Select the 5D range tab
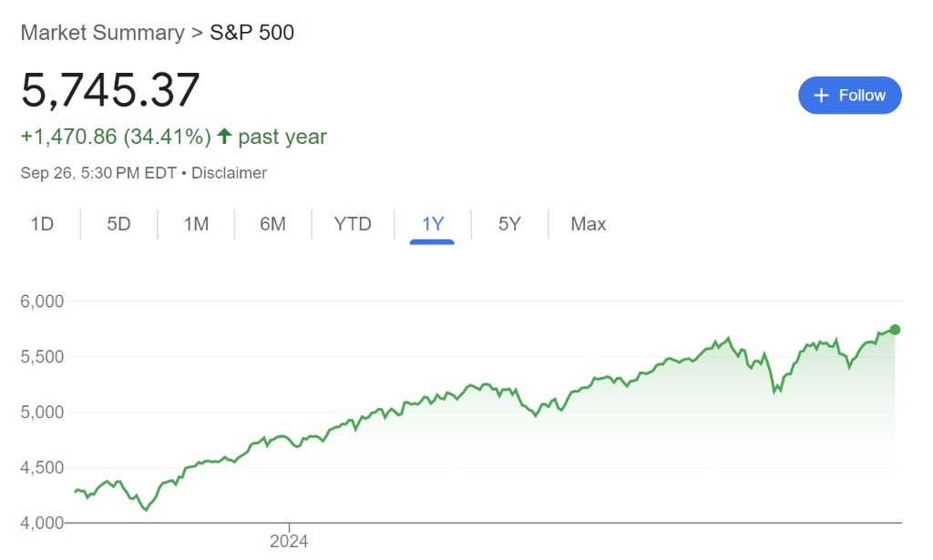The width and height of the screenshot is (933, 560). [119, 224]
